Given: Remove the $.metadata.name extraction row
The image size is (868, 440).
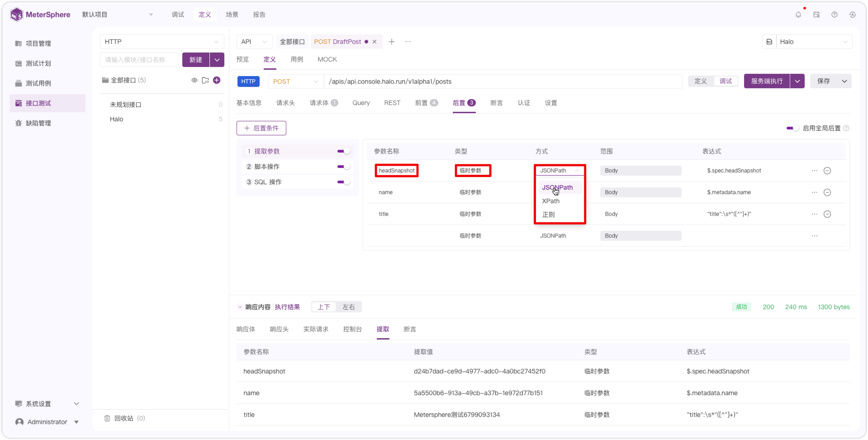Looking at the screenshot, I should pyautogui.click(x=827, y=192).
